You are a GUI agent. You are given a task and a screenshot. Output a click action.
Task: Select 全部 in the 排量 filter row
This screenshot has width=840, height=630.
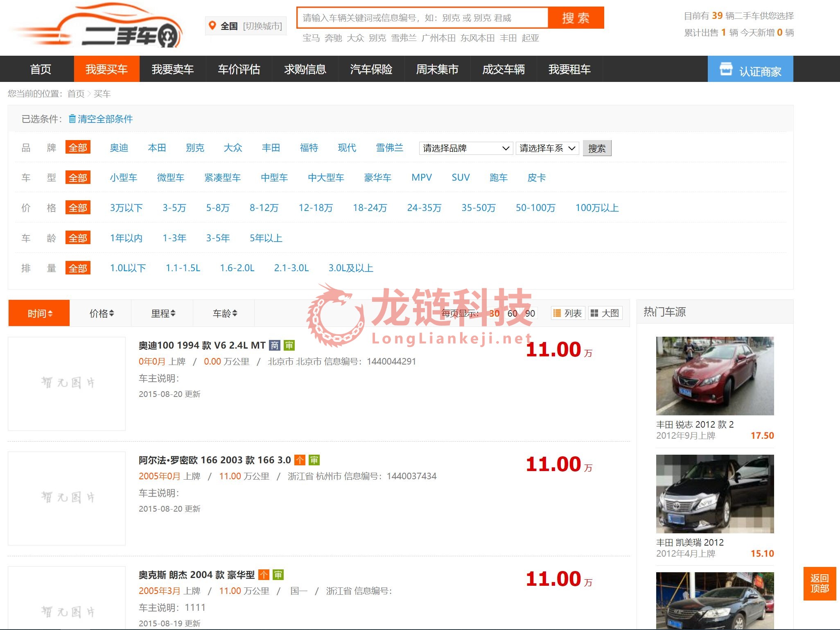coord(78,268)
